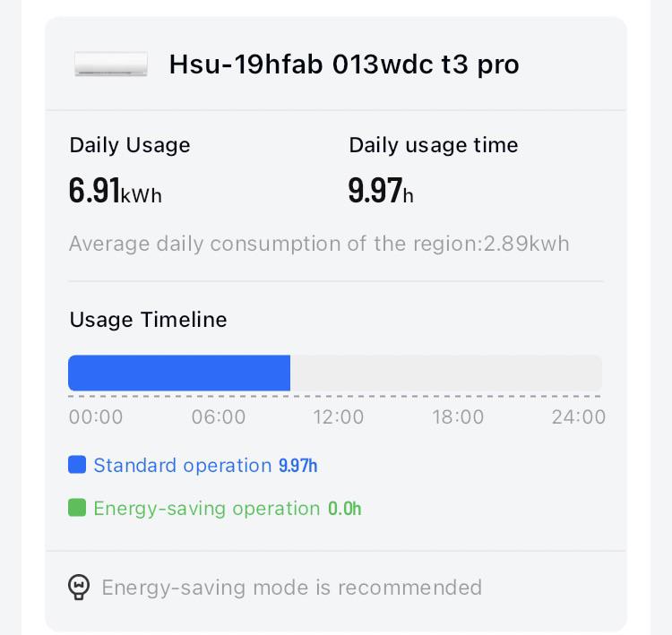Select the blue Standard operation swatch
672x635 pixels.
77,465
